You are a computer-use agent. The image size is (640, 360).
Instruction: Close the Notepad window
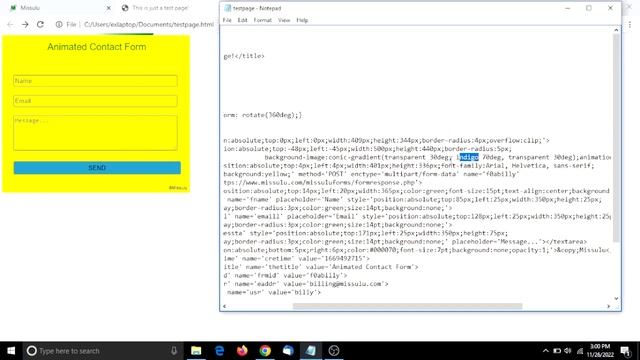(610, 8)
